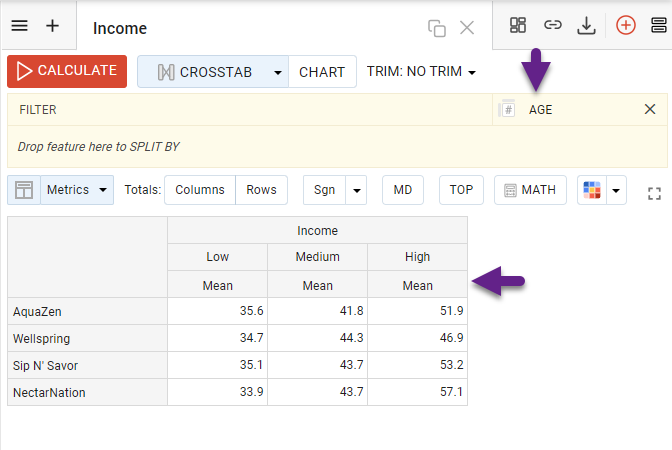Click the download icon
The width and height of the screenshot is (672, 450).
pyautogui.click(x=587, y=26)
